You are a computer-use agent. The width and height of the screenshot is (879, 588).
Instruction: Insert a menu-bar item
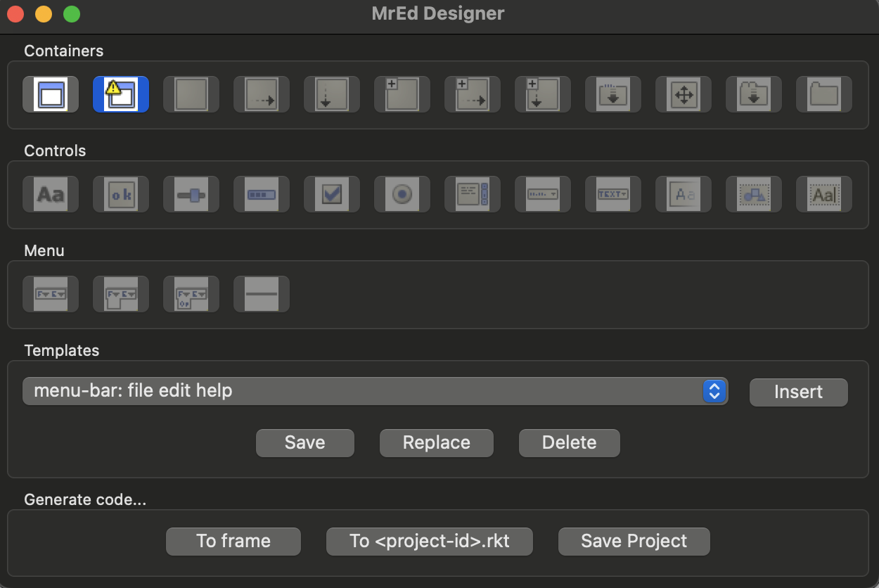coord(51,294)
